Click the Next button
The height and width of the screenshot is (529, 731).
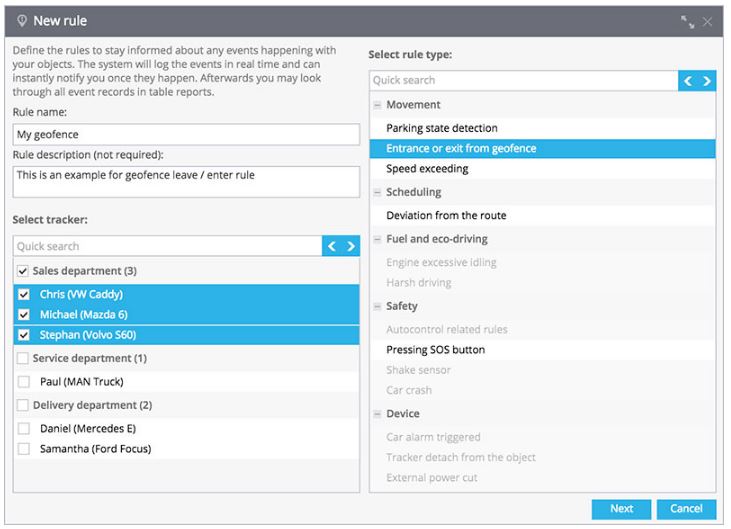621,509
